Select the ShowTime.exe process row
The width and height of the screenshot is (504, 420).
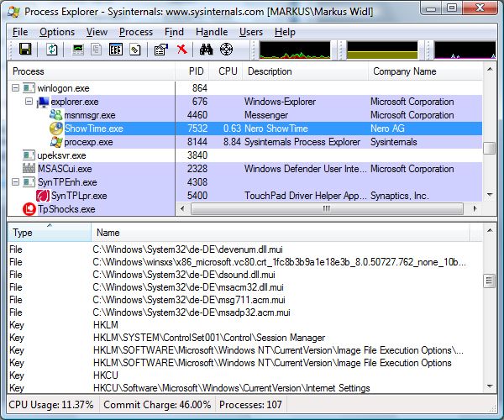pos(245,129)
